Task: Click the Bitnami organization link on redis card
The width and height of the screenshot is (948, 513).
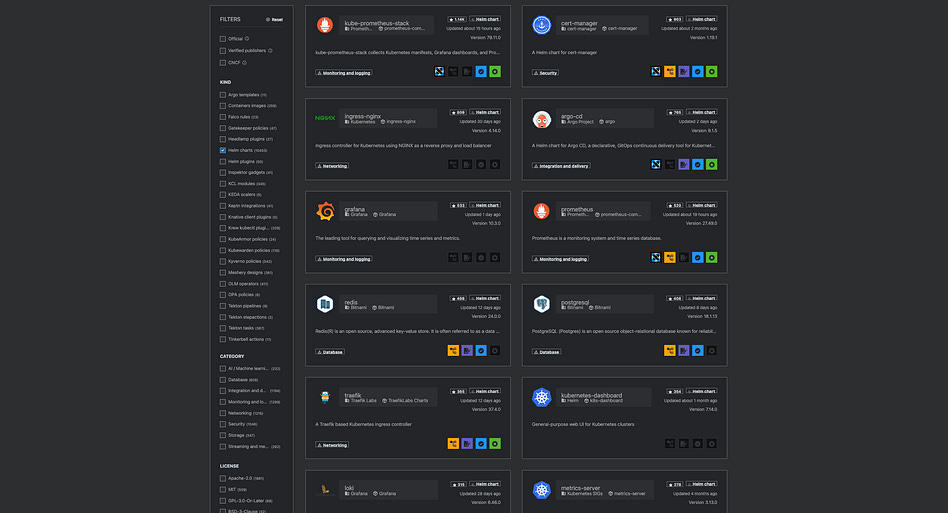Action: [x=356, y=308]
